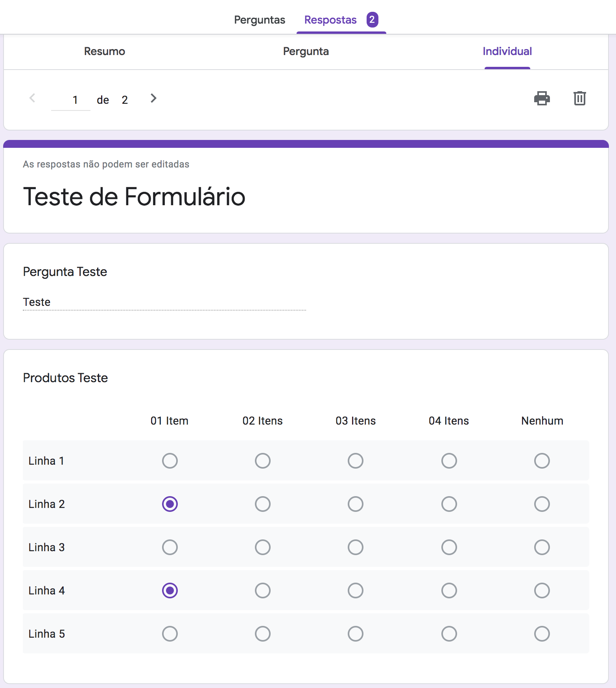Select 01 Item radio for Linha 2
Viewport: 616px width, 688px height.
click(x=170, y=504)
